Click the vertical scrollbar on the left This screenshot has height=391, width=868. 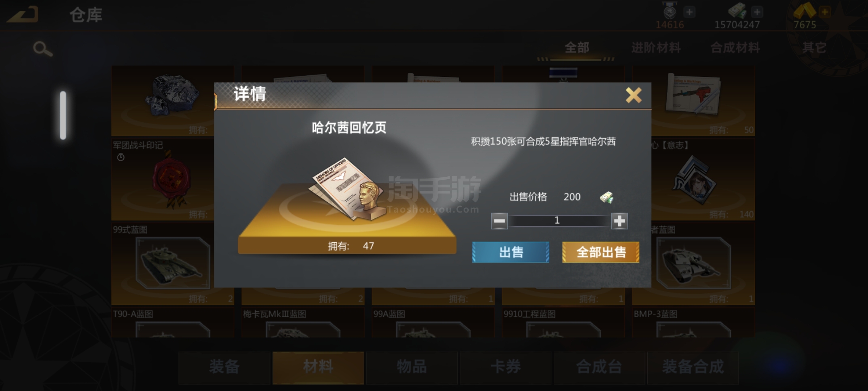tap(63, 115)
